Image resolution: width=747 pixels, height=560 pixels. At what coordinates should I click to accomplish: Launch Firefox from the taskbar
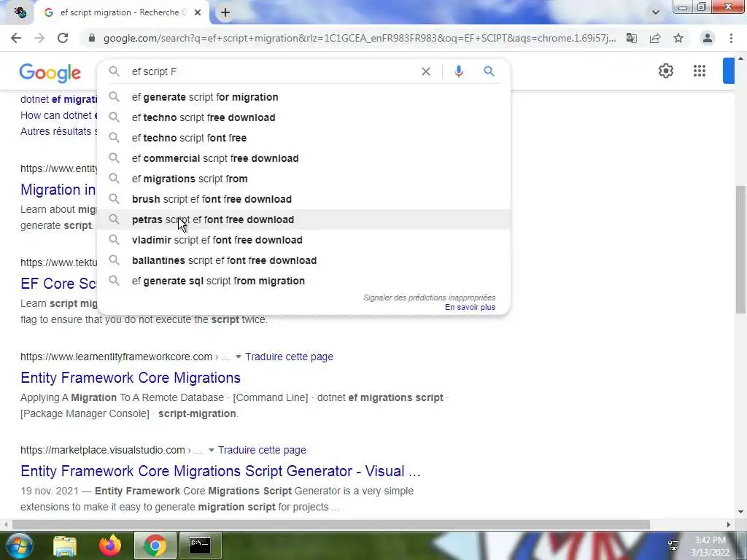click(110, 545)
